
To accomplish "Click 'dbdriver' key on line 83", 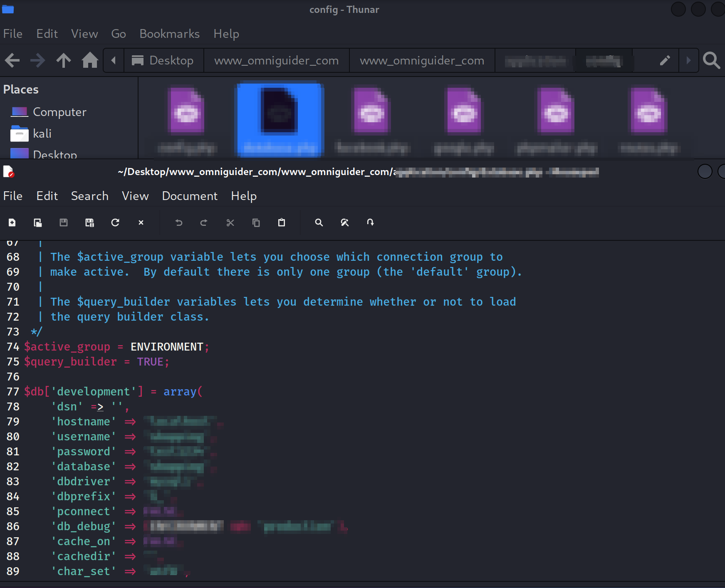I will tap(84, 482).
